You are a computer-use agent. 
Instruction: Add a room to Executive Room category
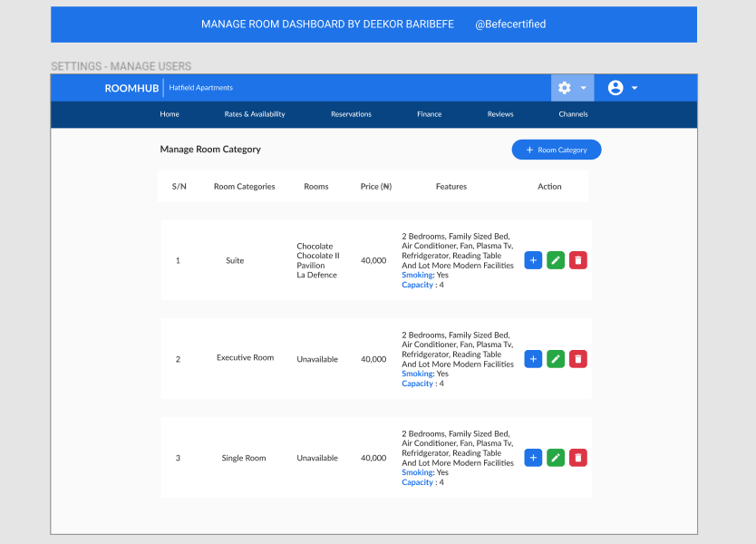click(533, 359)
